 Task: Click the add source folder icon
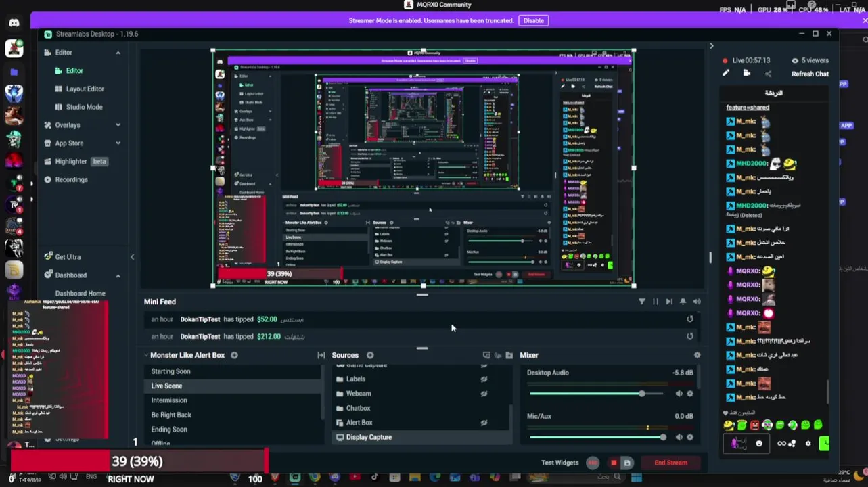pos(509,355)
